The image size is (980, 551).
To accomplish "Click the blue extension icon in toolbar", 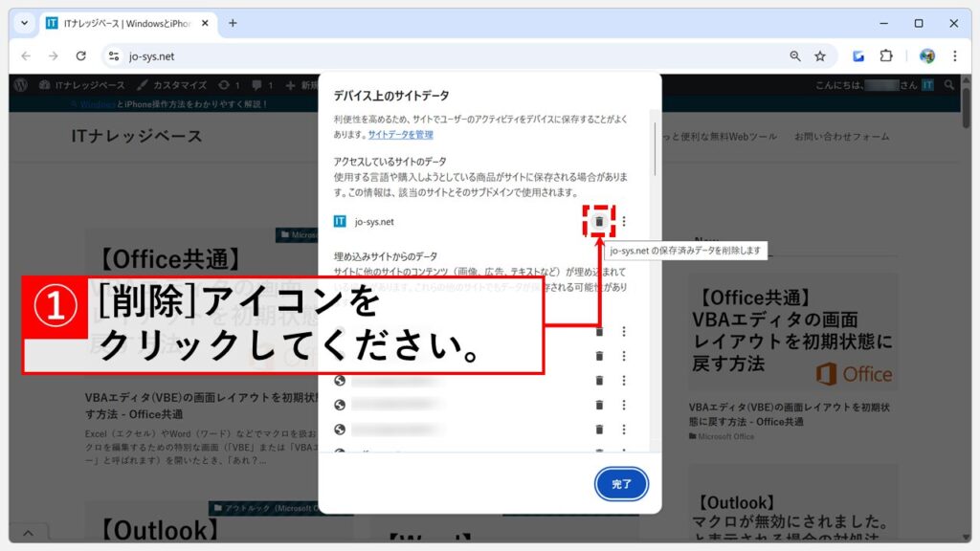I will (x=858, y=56).
